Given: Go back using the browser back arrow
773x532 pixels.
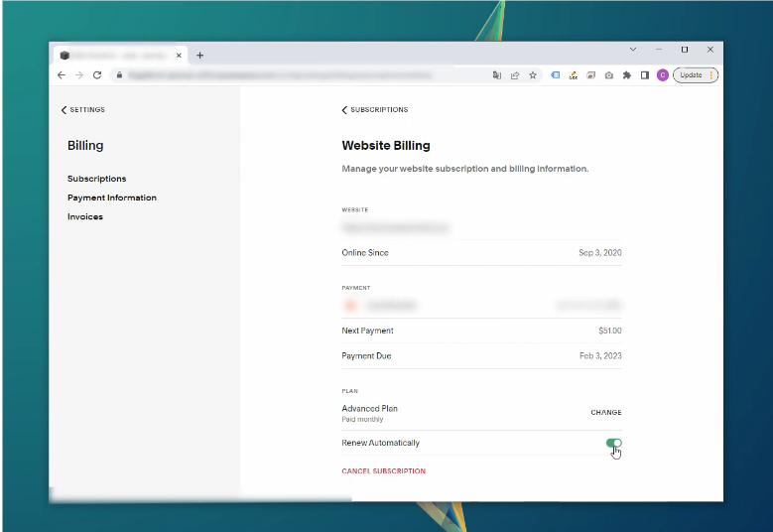Looking at the screenshot, I should [x=62, y=75].
